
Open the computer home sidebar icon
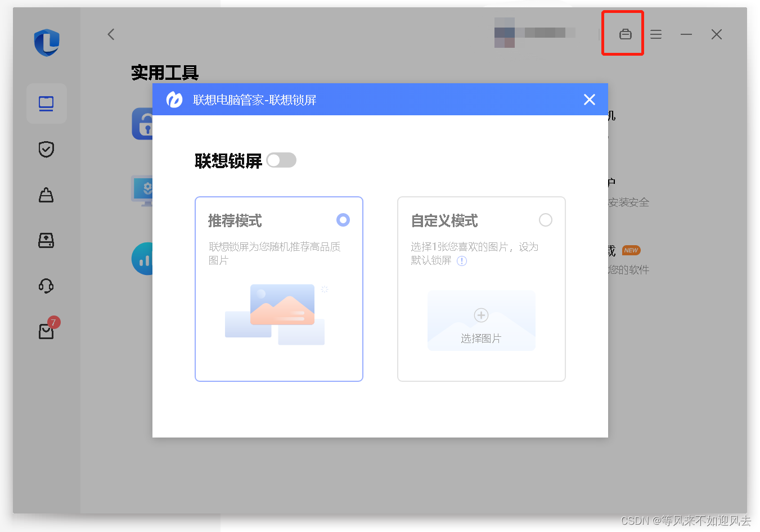pyautogui.click(x=46, y=103)
